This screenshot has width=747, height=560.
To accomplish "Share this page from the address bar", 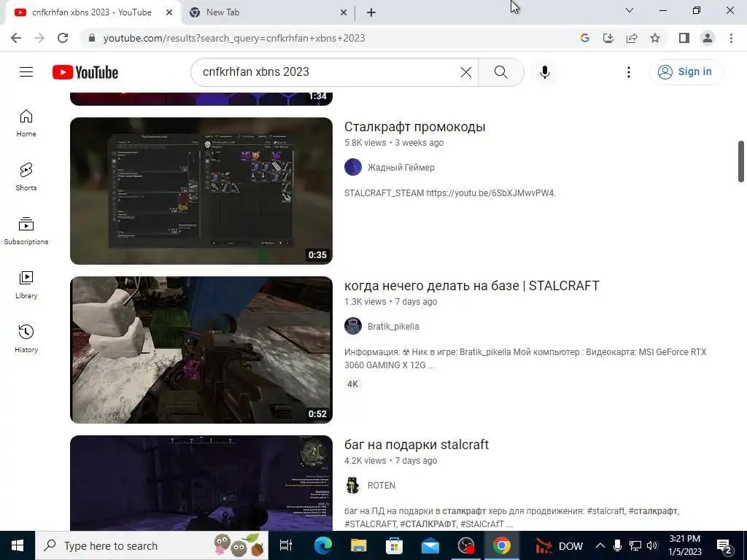I will [x=632, y=38].
